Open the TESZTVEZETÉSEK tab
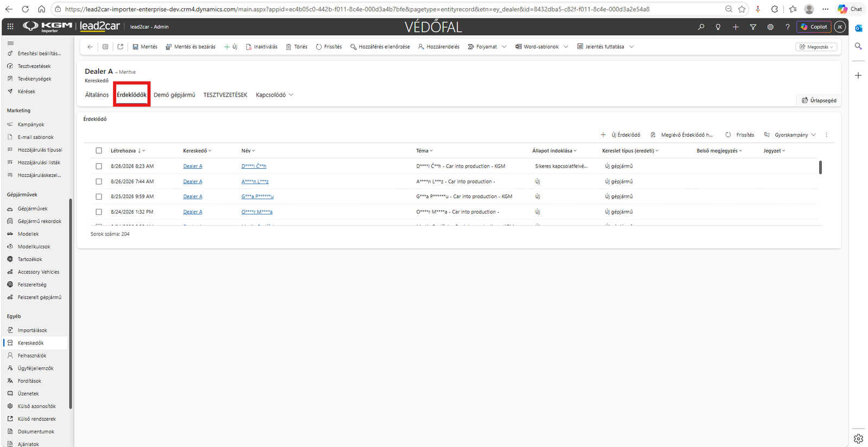Screen dimensions: 868x447 pos(225,95)
